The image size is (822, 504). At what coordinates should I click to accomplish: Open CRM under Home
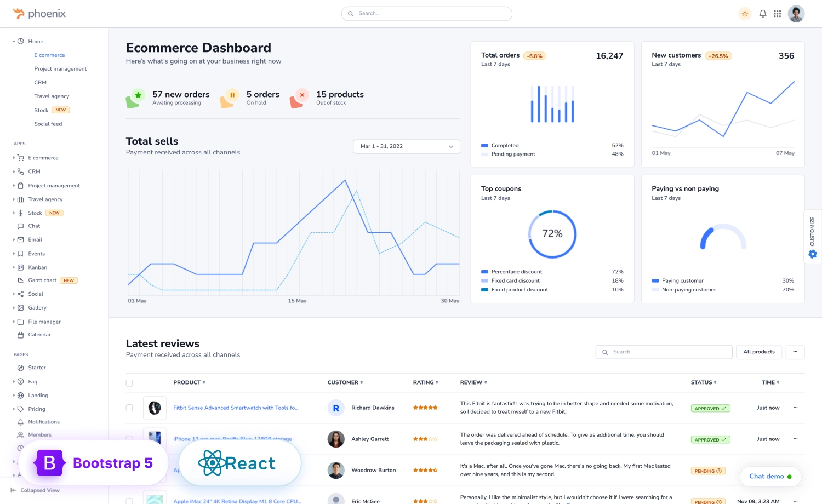(41, 83)
